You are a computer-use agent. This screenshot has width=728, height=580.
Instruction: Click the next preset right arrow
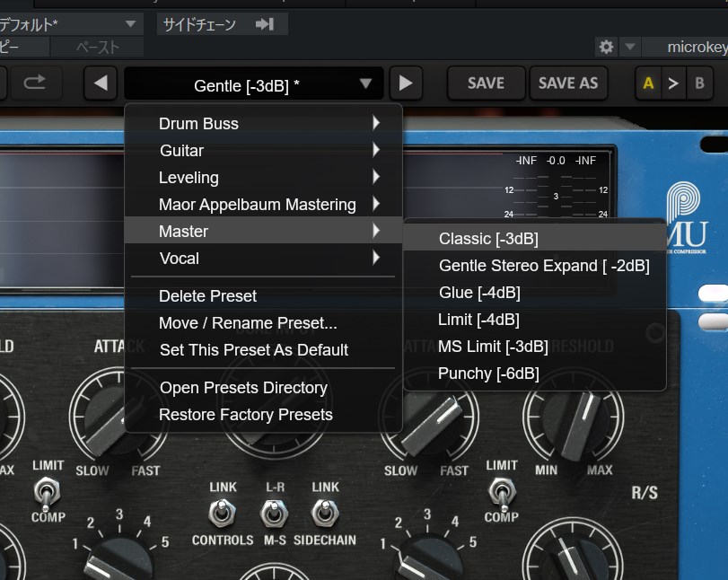406,83
